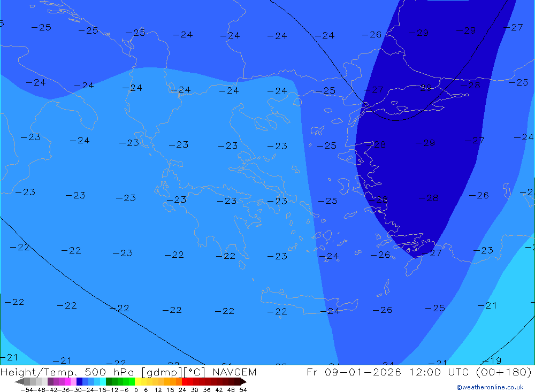
Task: Click the '-54' legend scale value
Action: (27, 390)
